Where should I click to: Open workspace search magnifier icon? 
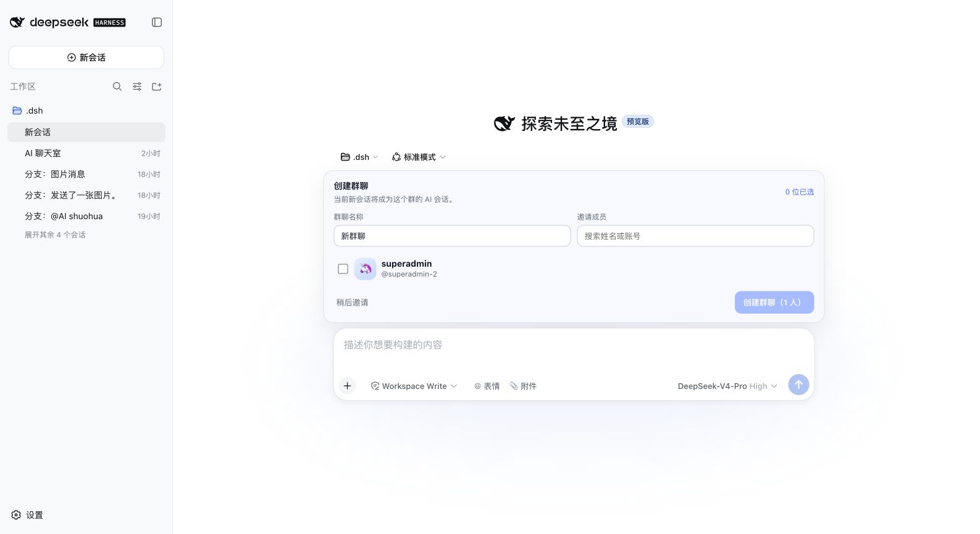(x=117, y=86)
